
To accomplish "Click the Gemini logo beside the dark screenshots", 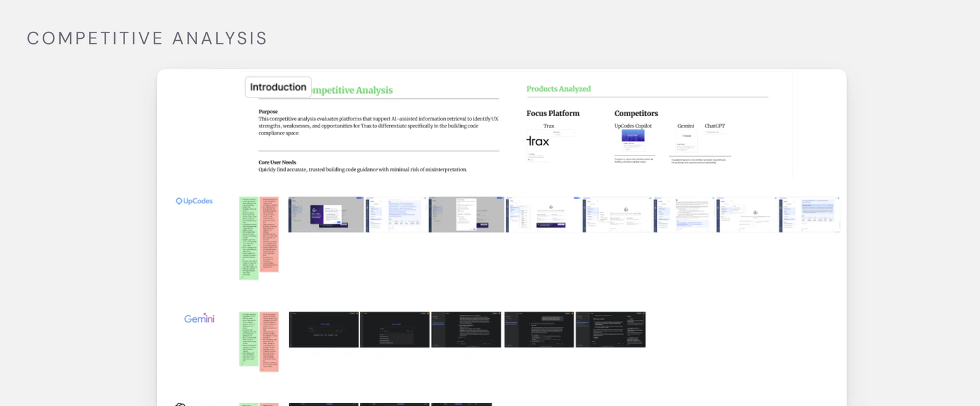I will 199,319.
